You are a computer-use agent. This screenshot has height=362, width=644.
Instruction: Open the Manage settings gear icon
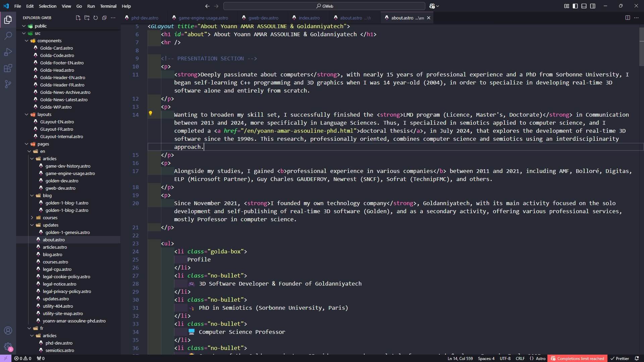coord(8,347)
